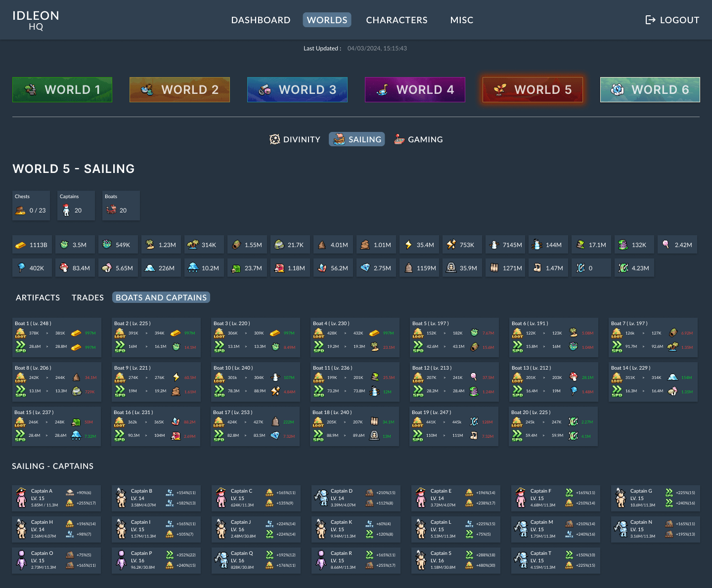
Task: Select the Captain P name
Action: point(141,553)
